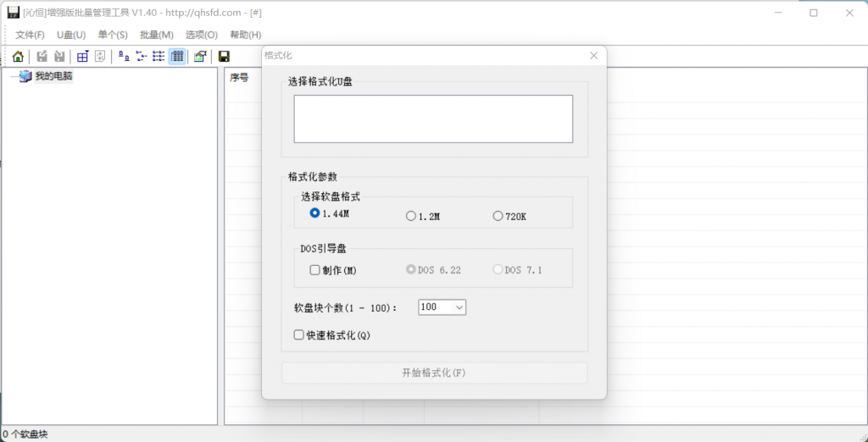Click the 序号 column header

coord(239,77)
